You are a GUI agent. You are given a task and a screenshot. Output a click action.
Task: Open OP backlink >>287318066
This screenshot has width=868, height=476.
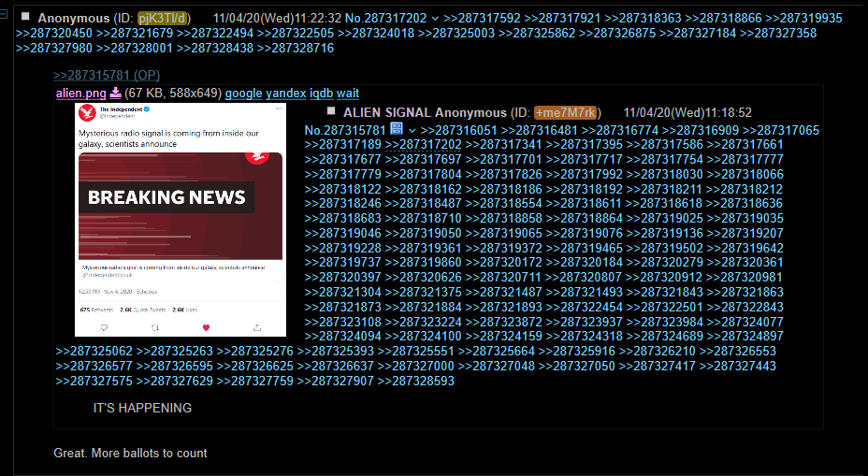[745, 174]
